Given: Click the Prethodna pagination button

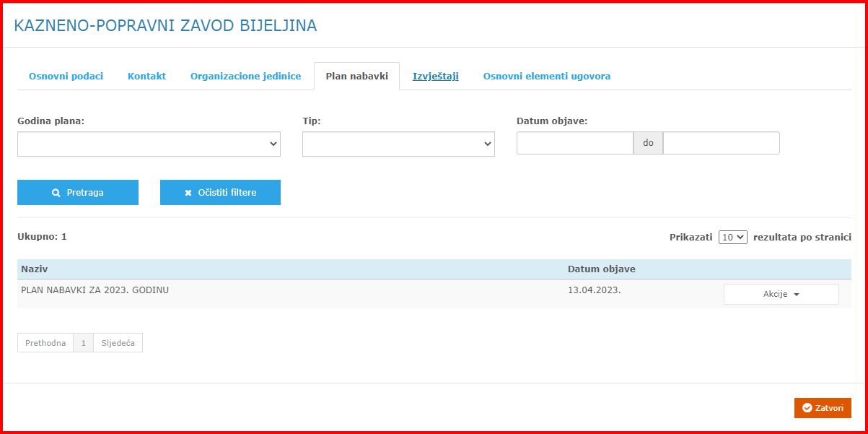Looking at the screenshot, I should coord(45,343).
